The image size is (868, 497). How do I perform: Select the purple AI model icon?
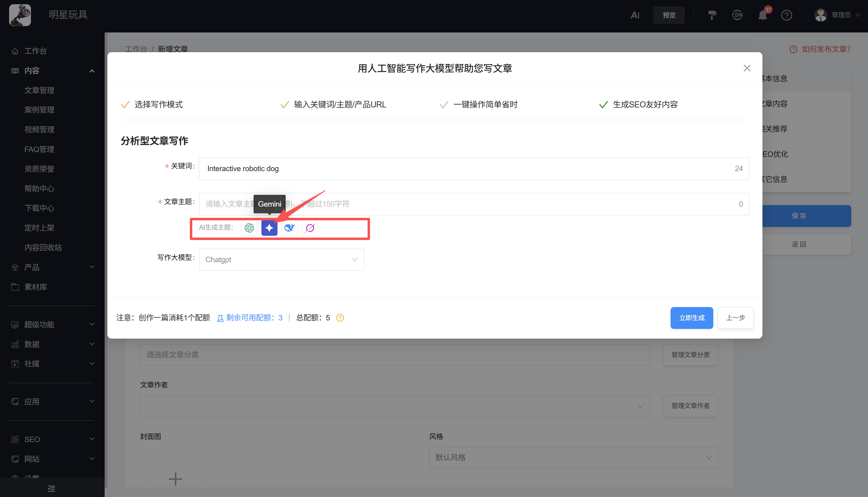pyautogui.click(x=309, y=228)
